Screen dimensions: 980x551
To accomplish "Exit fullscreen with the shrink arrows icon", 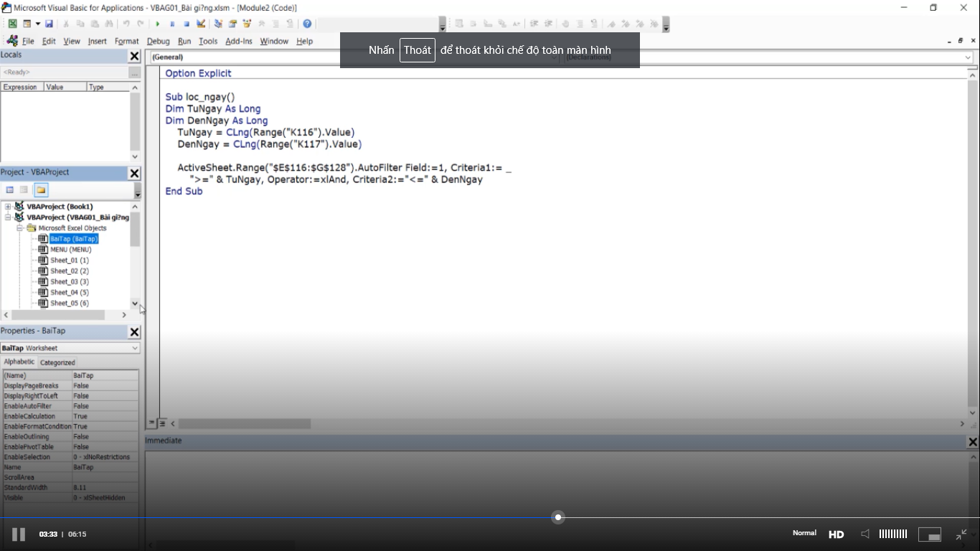I will pos(961,534).
